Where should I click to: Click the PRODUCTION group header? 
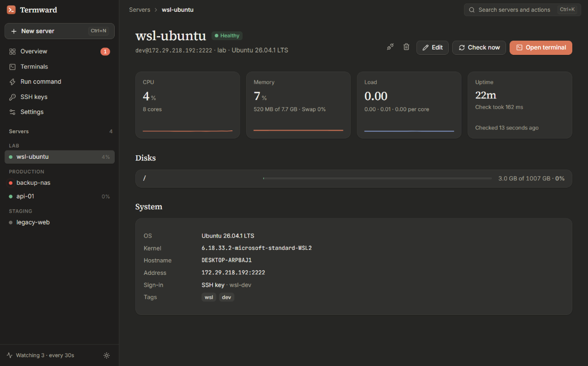coord(26,172)
